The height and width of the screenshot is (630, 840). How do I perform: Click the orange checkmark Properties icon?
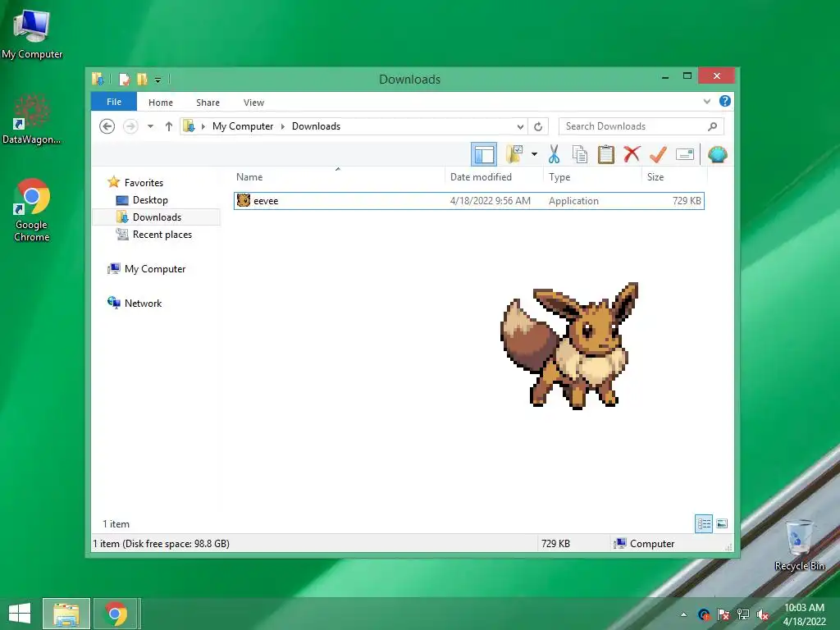pyautogui.click(x=658, y=154)
